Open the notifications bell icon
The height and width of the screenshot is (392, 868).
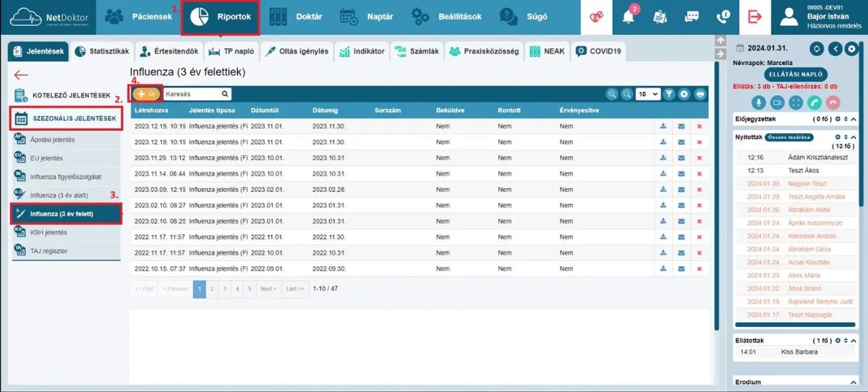[x=627, y=16]
